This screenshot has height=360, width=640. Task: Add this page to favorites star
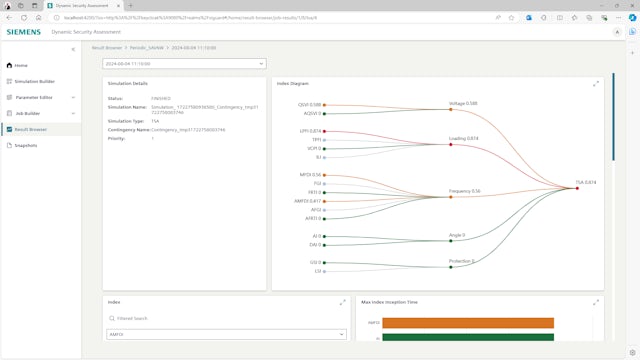tap(511, 18)
